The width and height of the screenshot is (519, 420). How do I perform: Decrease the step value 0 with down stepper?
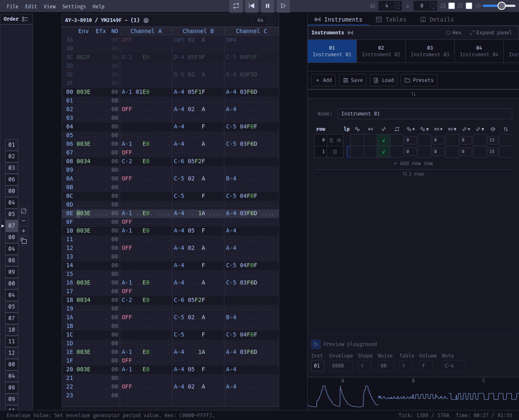coord(433,8)
